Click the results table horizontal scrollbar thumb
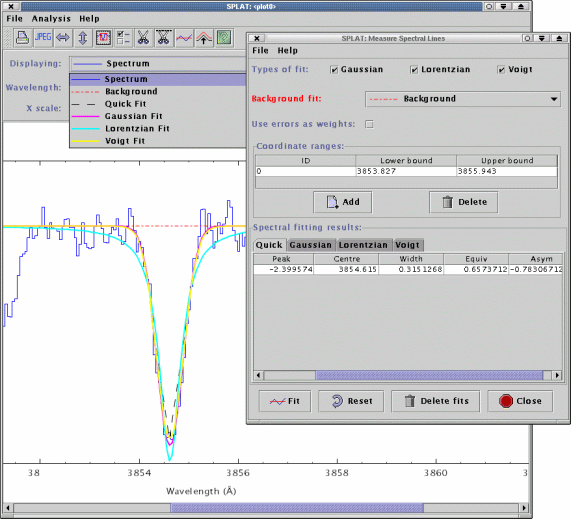 click(429, 375)
